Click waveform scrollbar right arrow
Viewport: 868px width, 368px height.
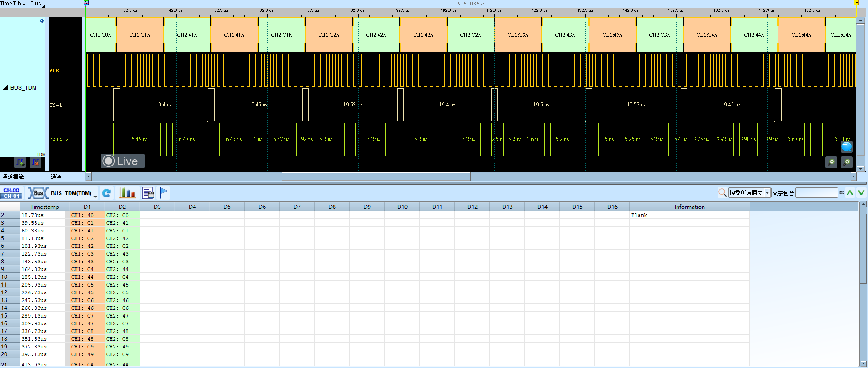pyautogui.click(x=853, y=176)
